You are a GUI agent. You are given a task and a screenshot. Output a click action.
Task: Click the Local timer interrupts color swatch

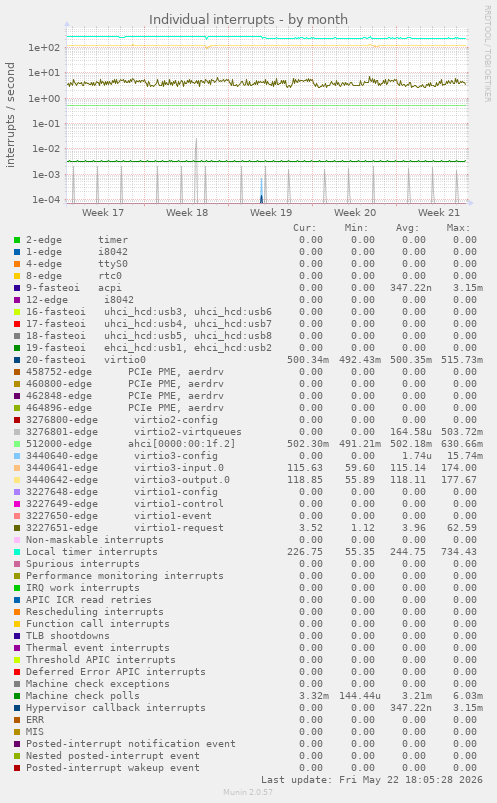pos(17,552)
